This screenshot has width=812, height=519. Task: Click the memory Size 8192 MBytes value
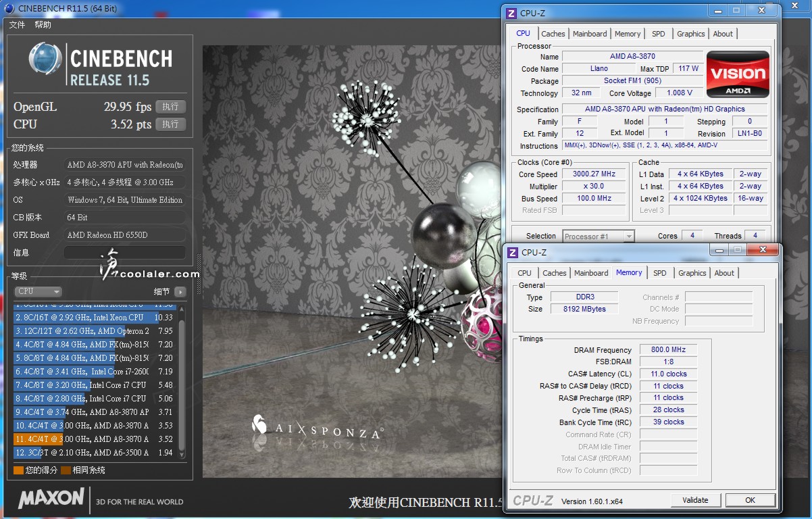584,309
